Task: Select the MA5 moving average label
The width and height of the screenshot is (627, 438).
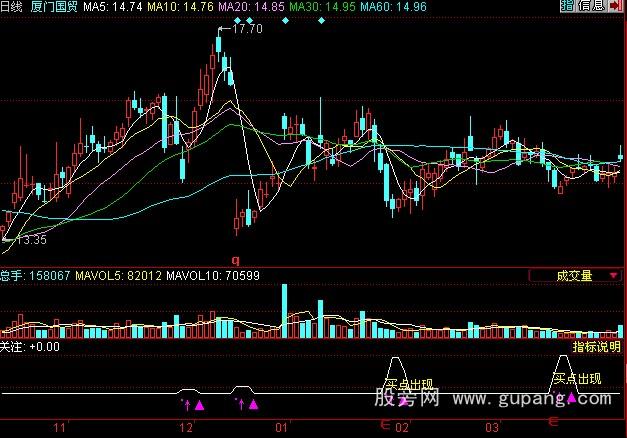Action: tap(112, 7)
